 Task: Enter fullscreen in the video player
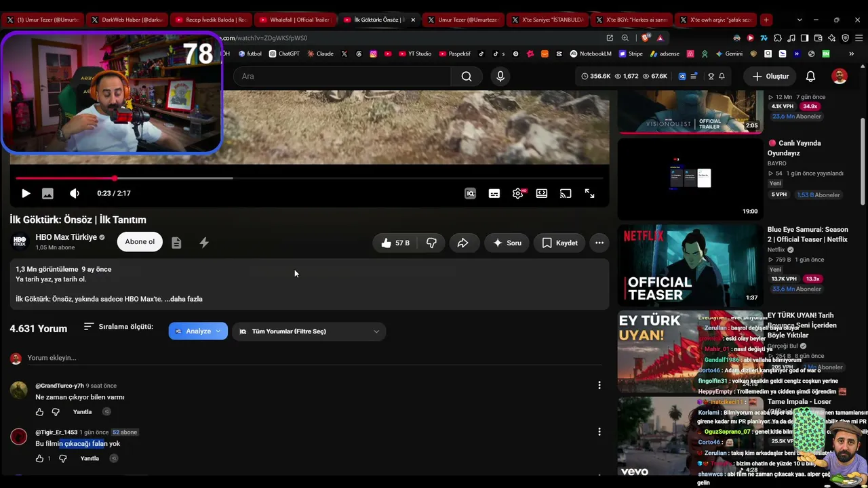point(590,193)
